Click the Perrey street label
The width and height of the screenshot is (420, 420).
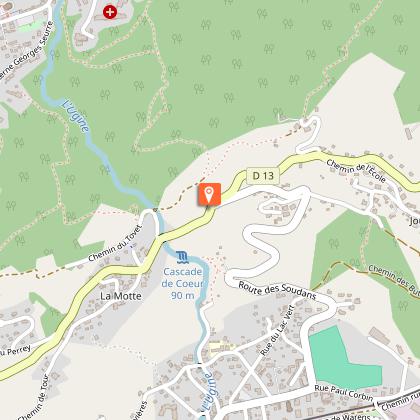point(15,351)
